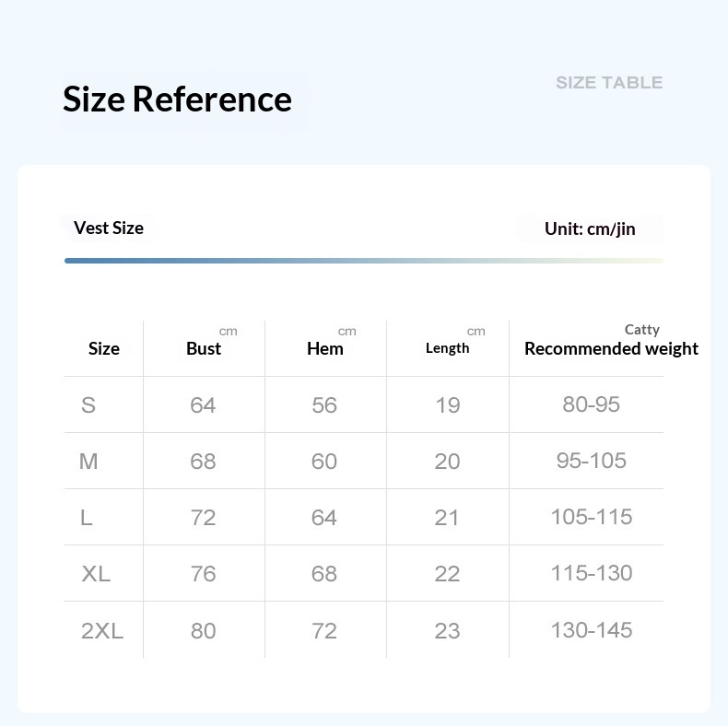
Task: Select the Bust column header
Action: (x=204, y=348)
